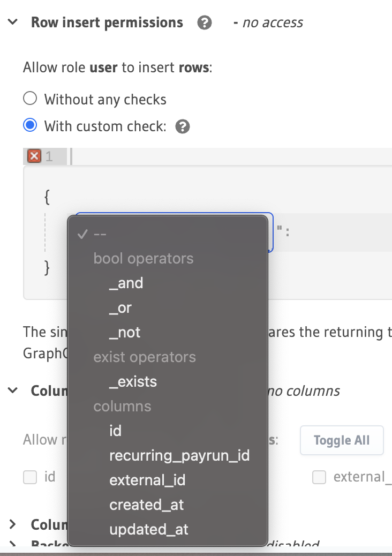
Task: Select the _and bool operator
Action: 126,283
